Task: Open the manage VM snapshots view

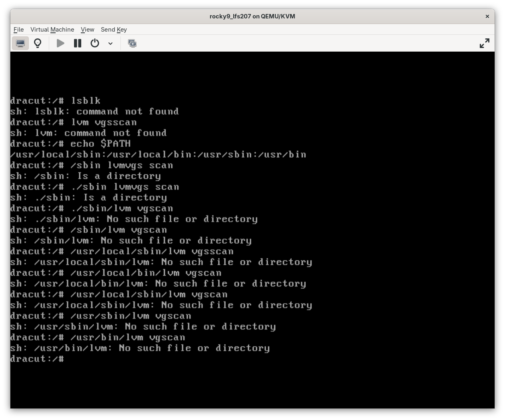Action: click(132, 43)
